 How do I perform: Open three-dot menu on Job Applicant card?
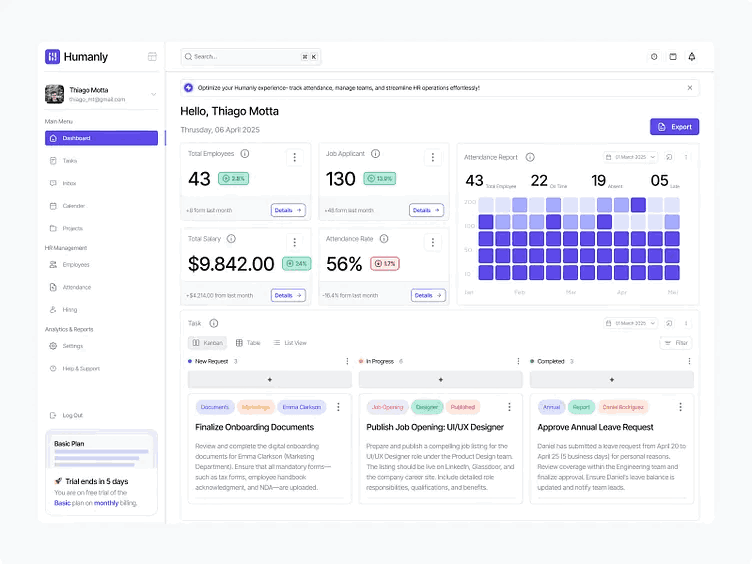433,157
